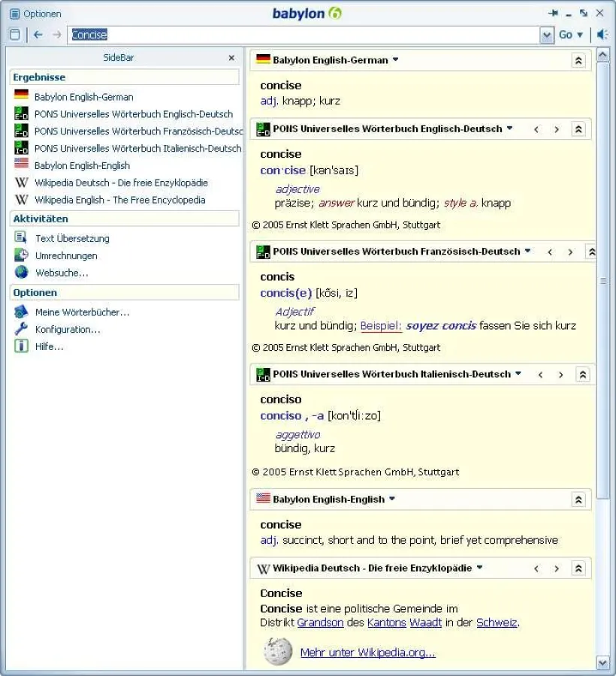This screenshot has height=676, width=616.
Task: Open Text Übersetzung activity
Action: tap(71, 238)
